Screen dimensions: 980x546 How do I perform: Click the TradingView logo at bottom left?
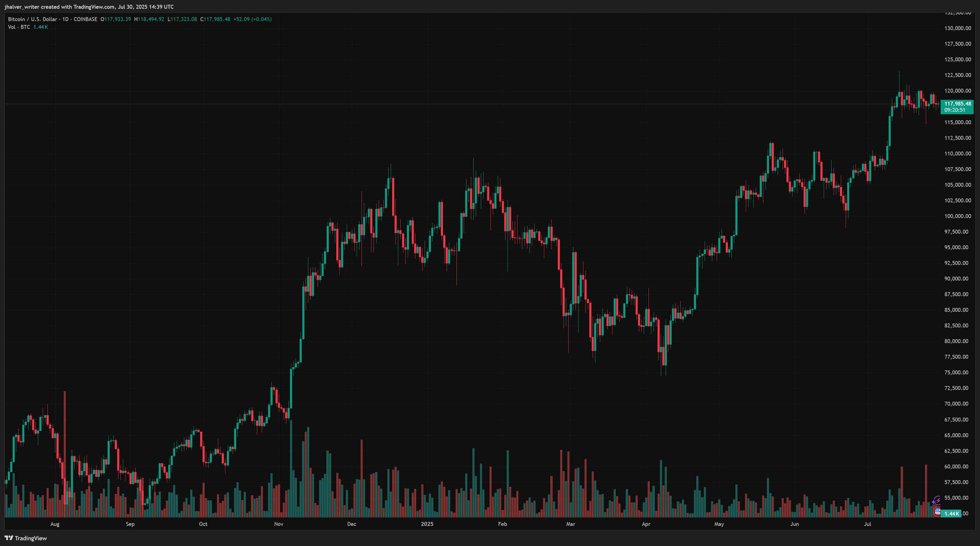[26, 538]
